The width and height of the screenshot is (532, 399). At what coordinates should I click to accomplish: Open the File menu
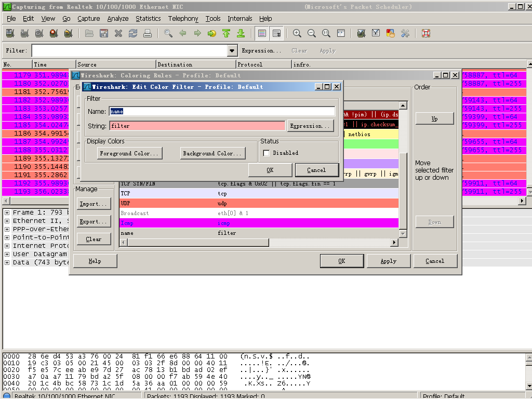pyautogui.click(x=11, y=19)
